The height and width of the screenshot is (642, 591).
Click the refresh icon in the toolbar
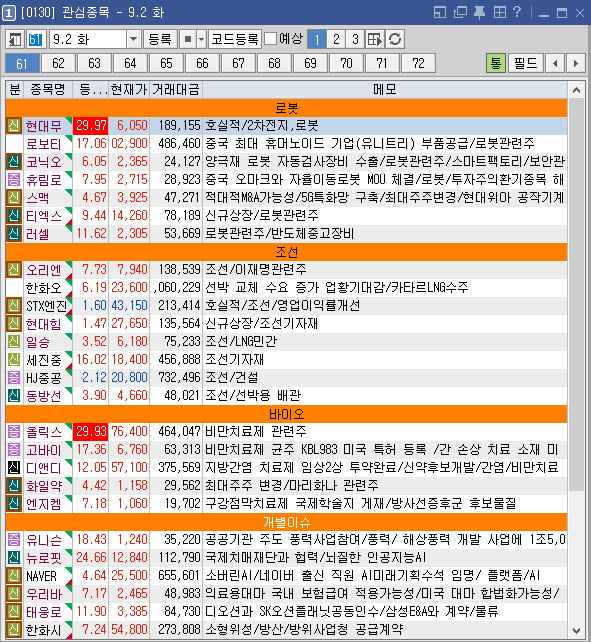tap(395, 40)
